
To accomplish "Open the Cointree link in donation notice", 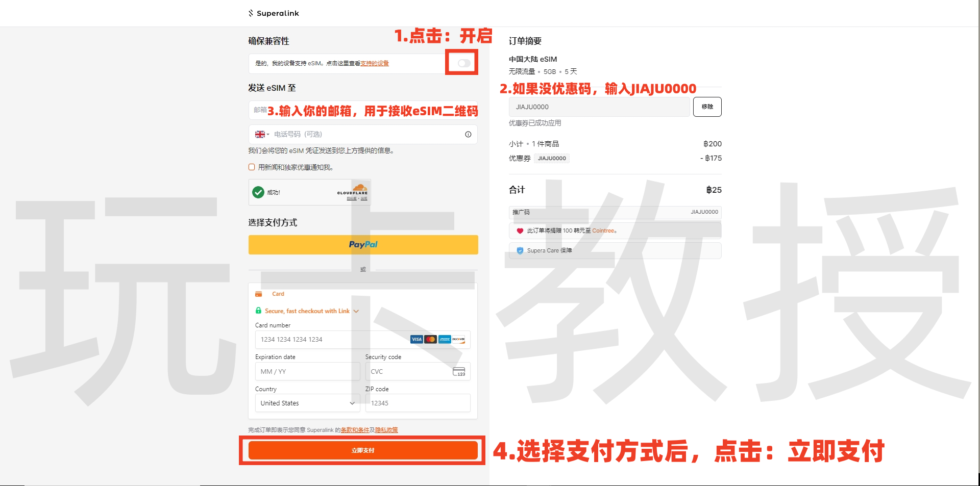I will click(604, 231).
